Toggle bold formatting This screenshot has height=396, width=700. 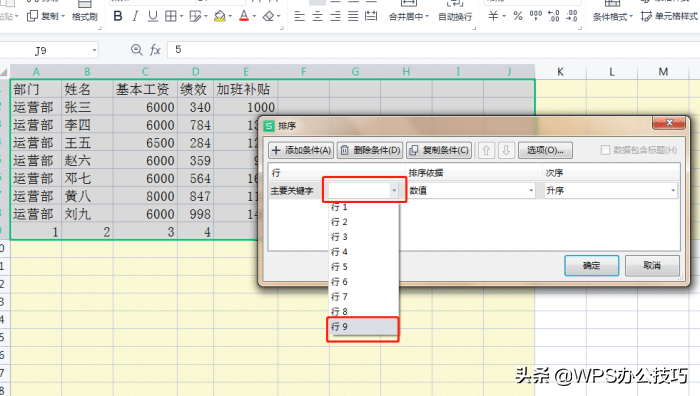(118, 17)
